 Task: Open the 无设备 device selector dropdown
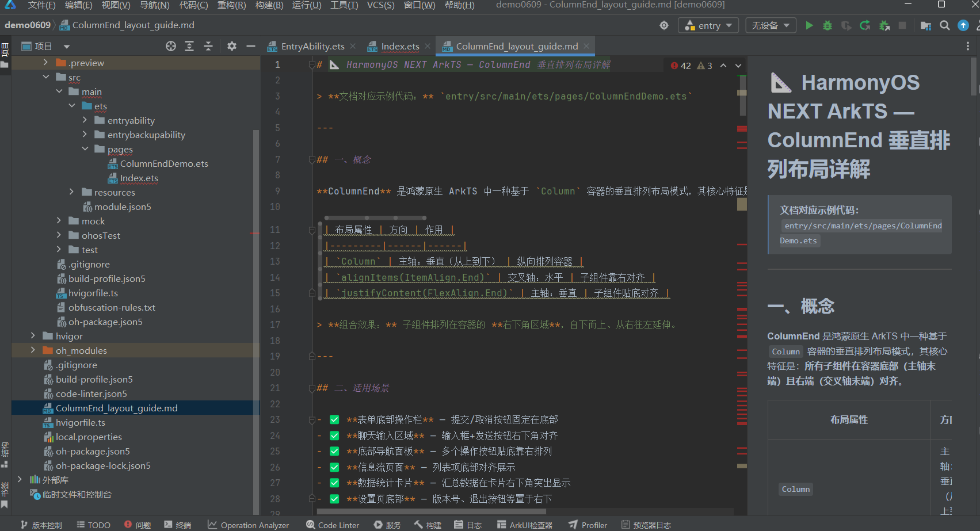click(x=771, y=25)
